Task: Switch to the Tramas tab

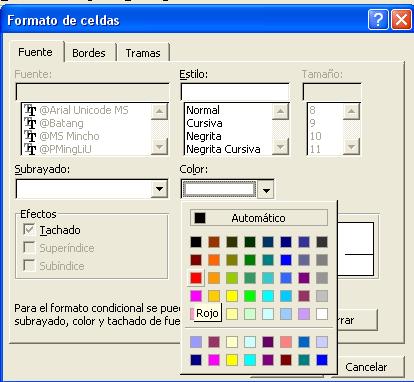Action: click(143, 53)
